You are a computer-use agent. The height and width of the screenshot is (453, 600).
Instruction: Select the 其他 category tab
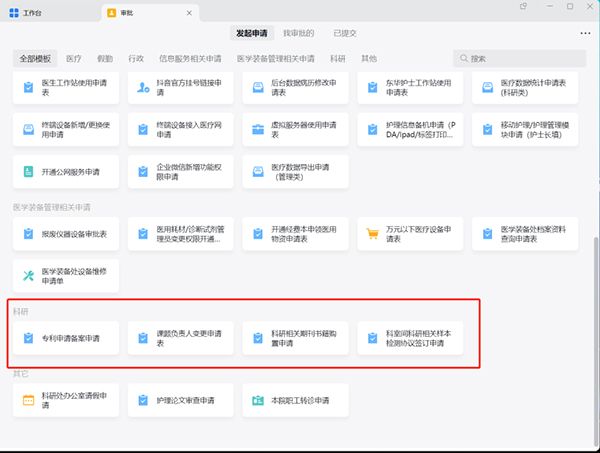tap(369, 59)
